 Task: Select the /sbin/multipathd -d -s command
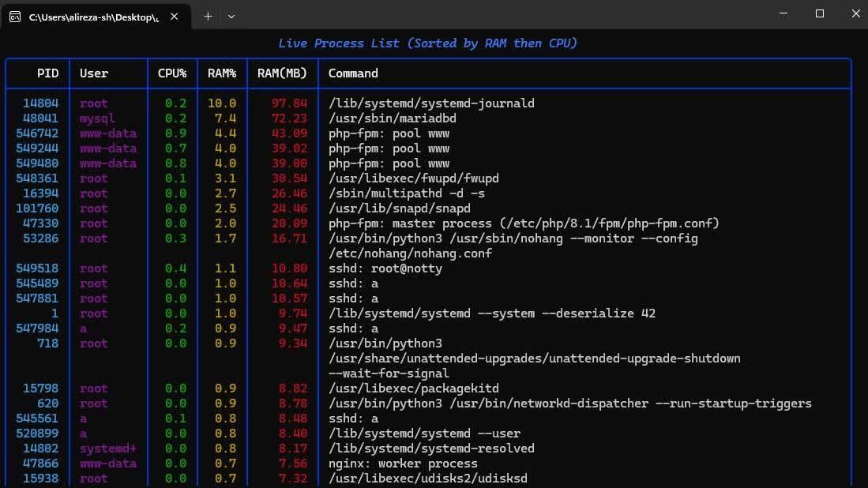pyautogui.click(x=406, y=193)
